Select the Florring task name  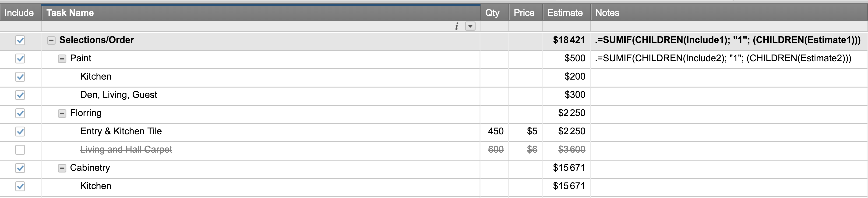86,113
